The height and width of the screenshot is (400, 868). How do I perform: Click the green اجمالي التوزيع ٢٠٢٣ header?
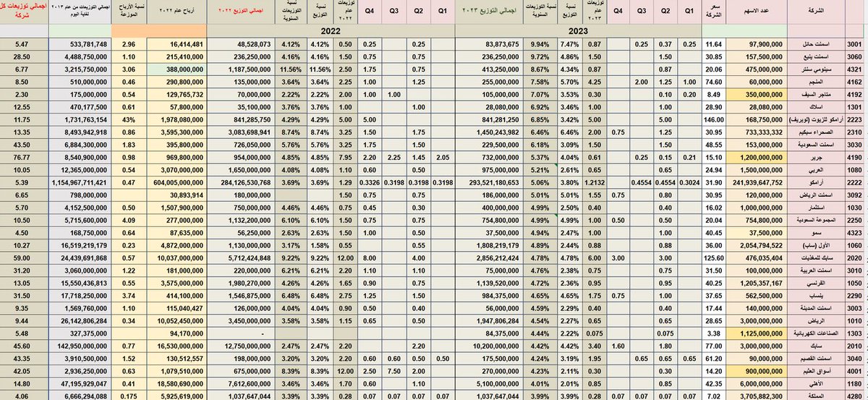[x=490, y=12]
